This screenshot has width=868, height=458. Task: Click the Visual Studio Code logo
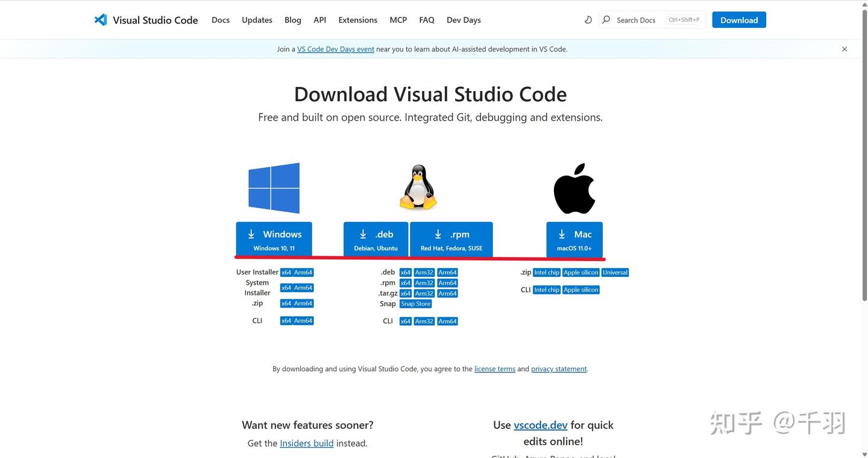101,19
